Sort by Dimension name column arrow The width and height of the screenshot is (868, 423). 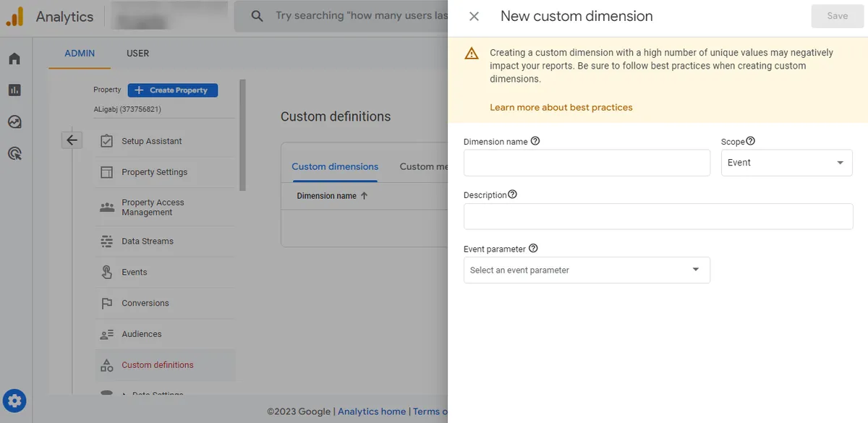tap(364, 196)
